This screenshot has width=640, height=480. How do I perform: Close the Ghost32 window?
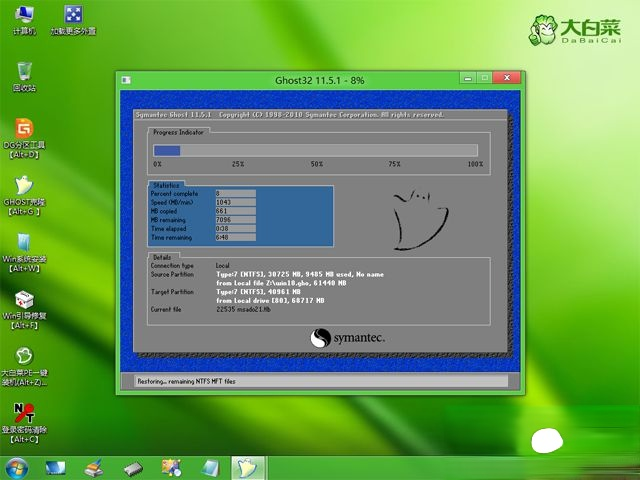(x=507, y=78)
